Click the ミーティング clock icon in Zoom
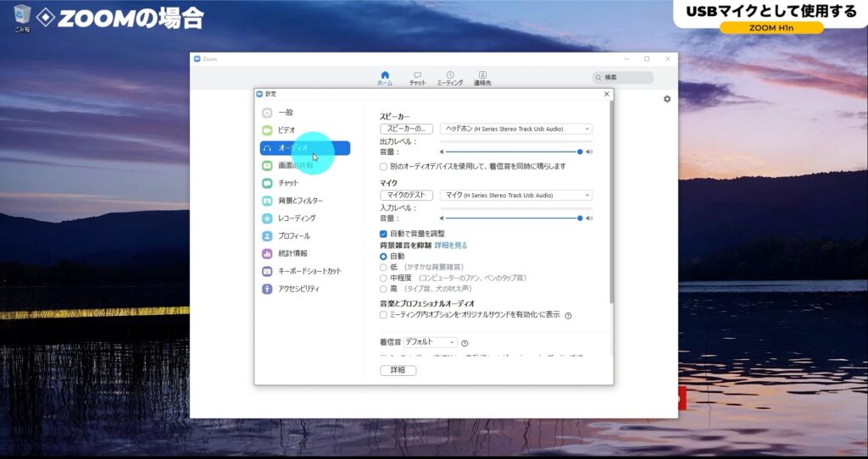Image resolution: width=868 pixels, height=459 pixels. pyautogui.click(x=450, y=75)
